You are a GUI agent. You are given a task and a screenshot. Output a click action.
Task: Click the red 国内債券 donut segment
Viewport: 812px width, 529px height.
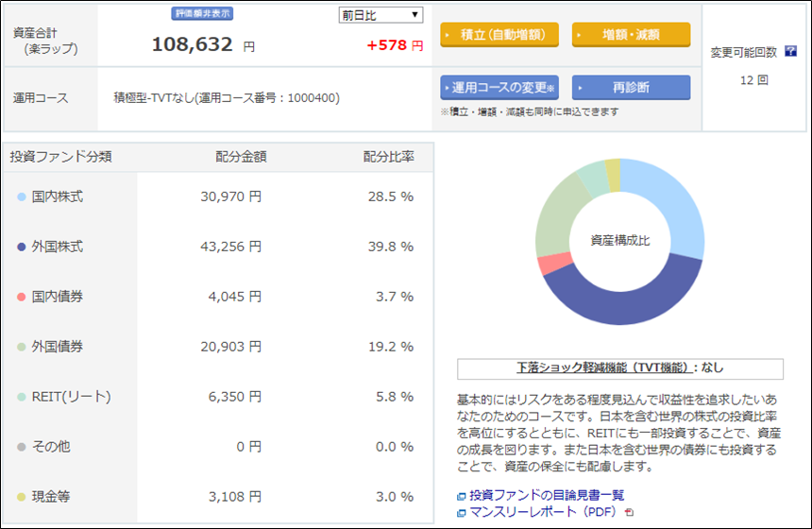554,264
